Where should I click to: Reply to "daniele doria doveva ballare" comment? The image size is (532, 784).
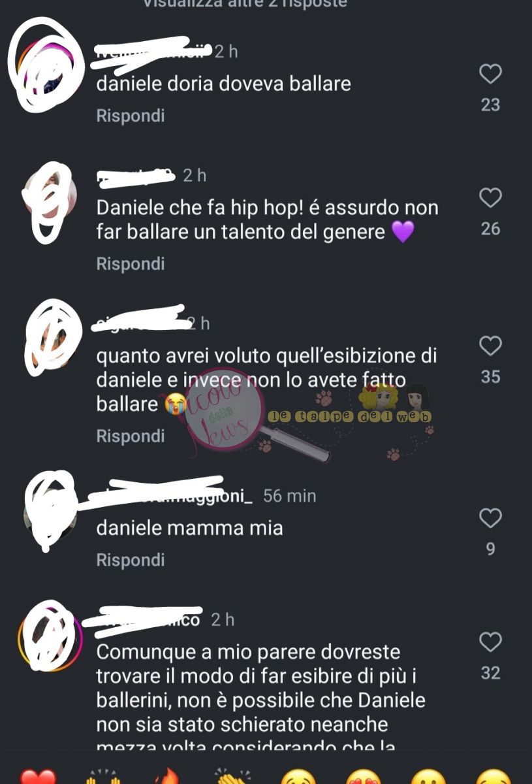tap(131, 116)
